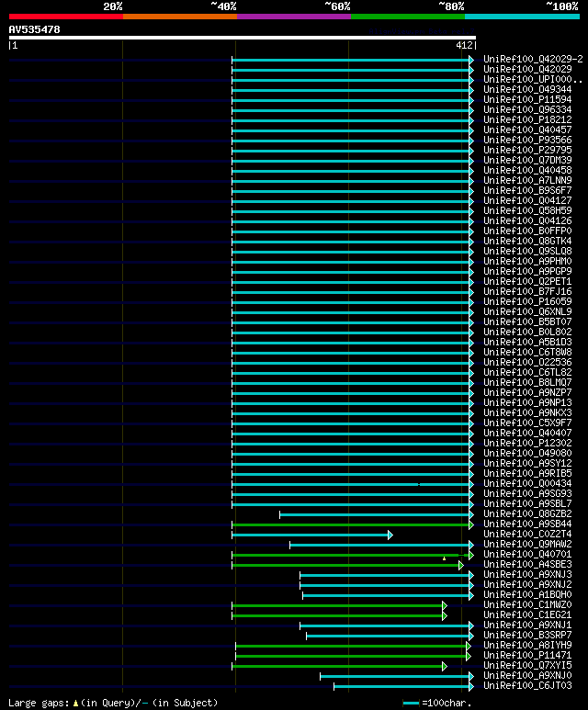Select UniRef100_P12302 entry
This screenshot has width=588, height=710.
pos(527,444)
